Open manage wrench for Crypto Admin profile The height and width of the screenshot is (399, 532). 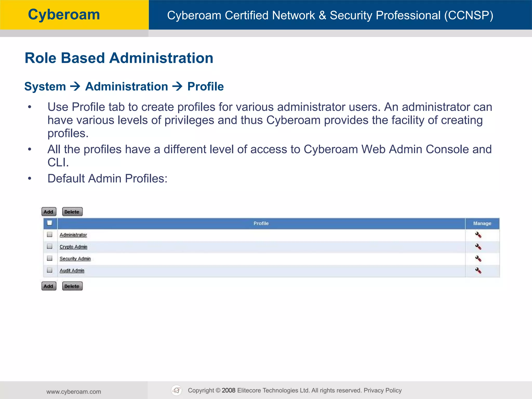click(x=478, y=247)
